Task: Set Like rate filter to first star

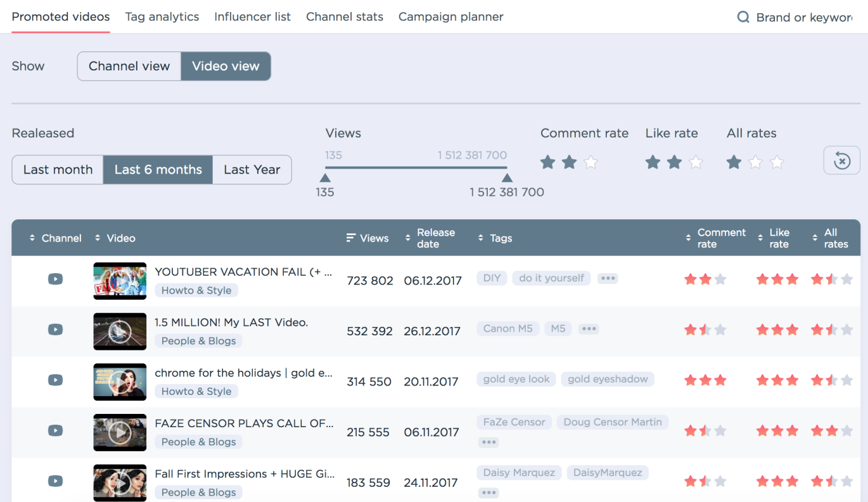Action: tap(653, 162)
